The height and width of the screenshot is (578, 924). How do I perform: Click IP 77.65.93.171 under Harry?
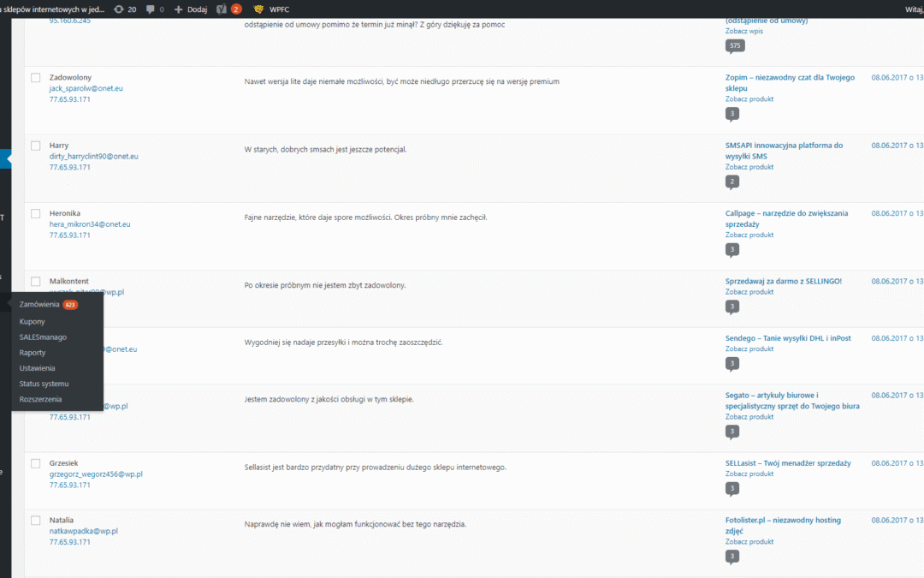point(69,168)
